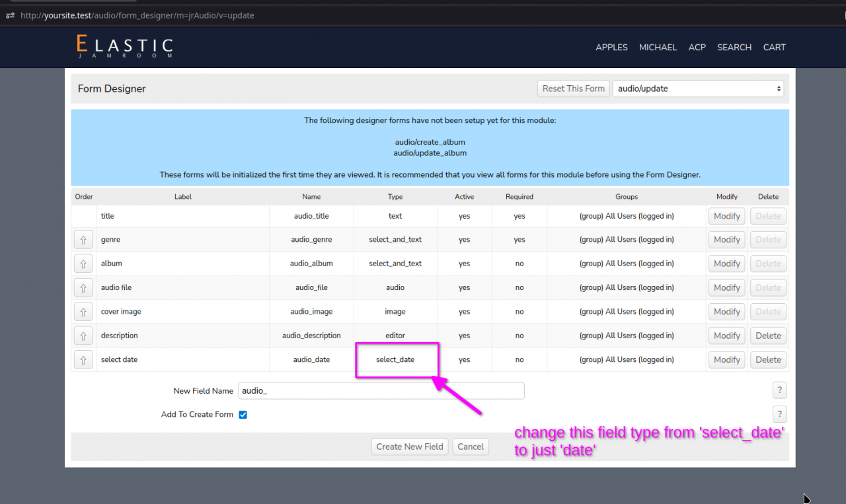Focus the New Field Name input
Image resolution: width=846 pixels, height=504 pixels.
381,391
